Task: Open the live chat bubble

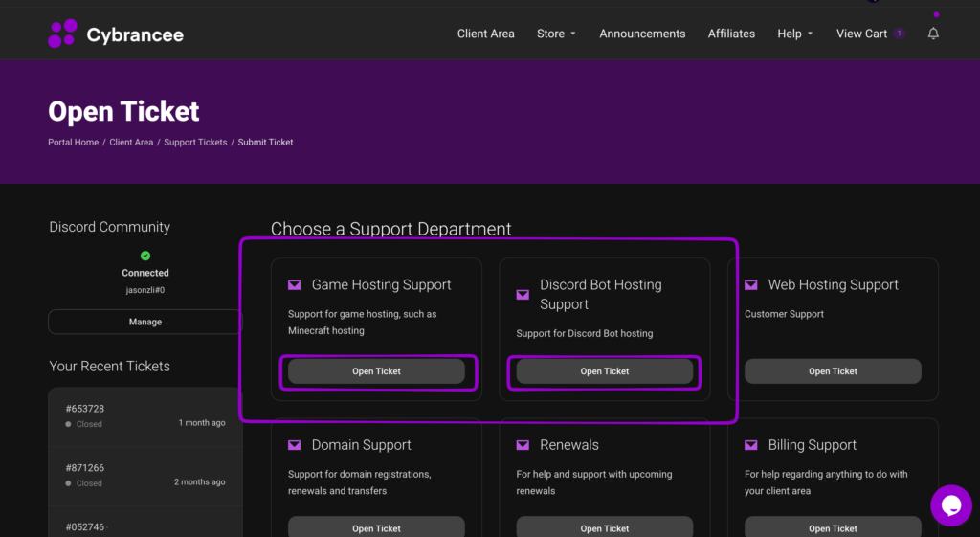Action: [950, 505]
